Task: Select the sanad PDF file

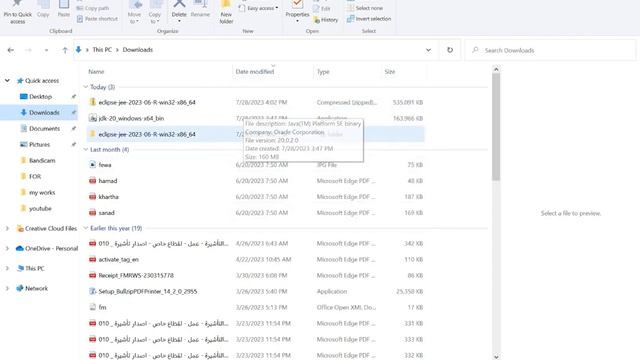Action: click(x=256, y=213)
